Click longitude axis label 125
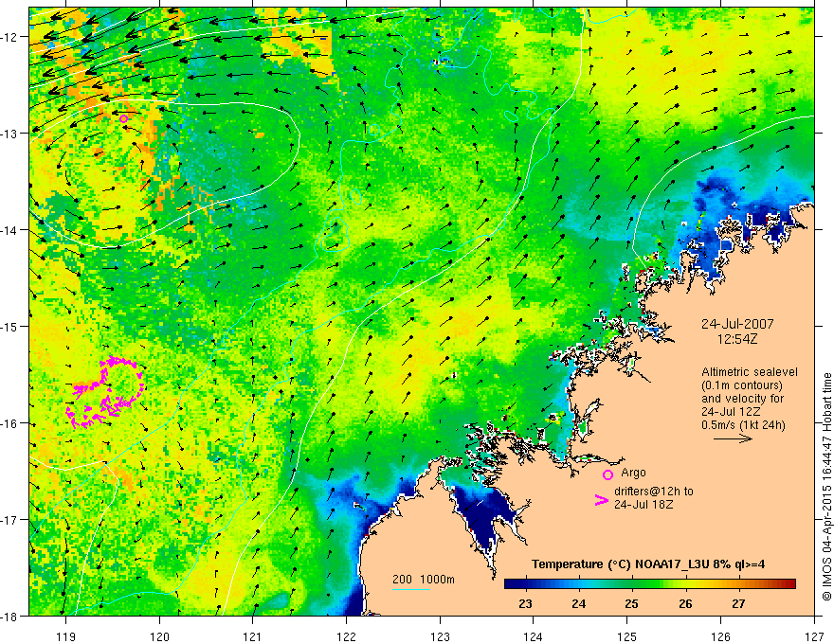Screen dimensions: 834x644 pyautogui.click(x=627, y=636)
